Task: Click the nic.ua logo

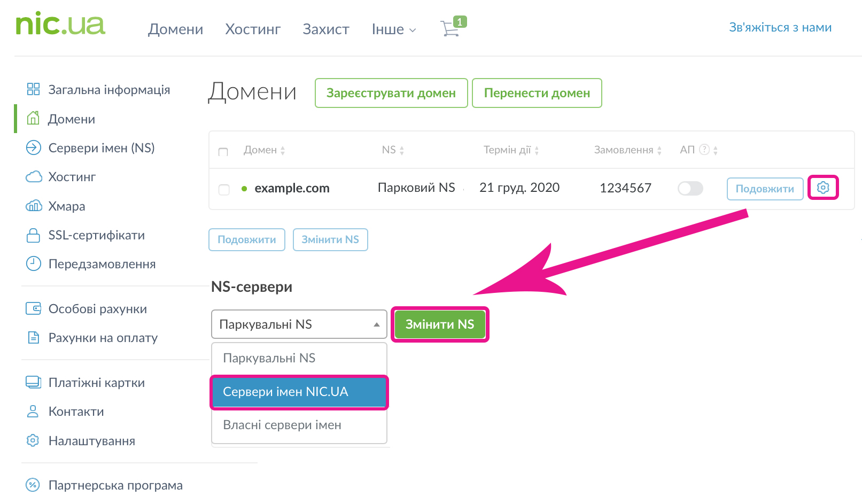Action: [x=60, y=25]
